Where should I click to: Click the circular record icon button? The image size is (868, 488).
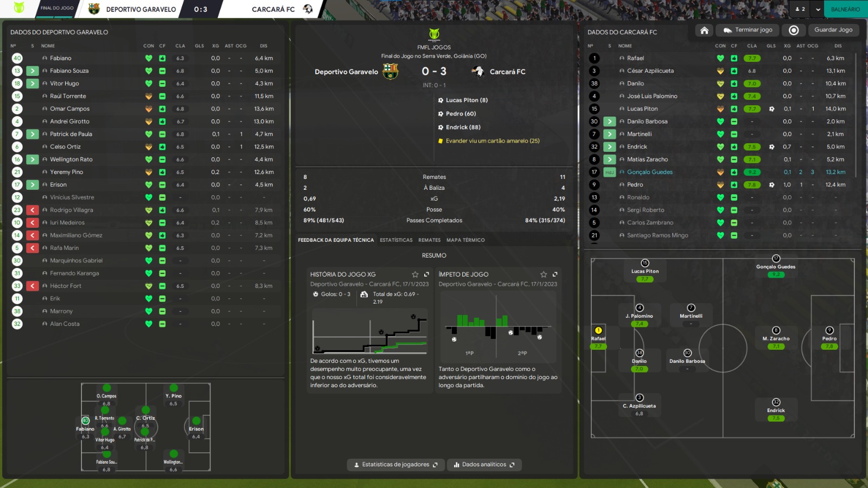pyautogui.click(x=794, y=30)
